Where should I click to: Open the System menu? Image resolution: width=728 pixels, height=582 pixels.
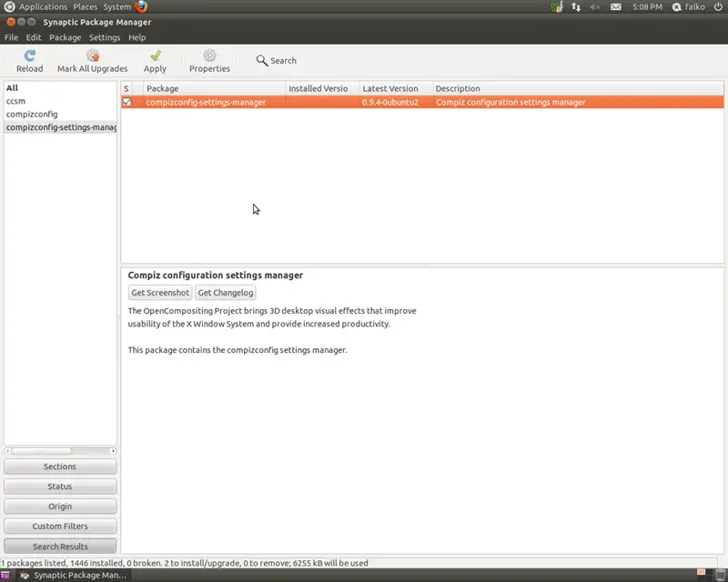[x=117, y=7]
